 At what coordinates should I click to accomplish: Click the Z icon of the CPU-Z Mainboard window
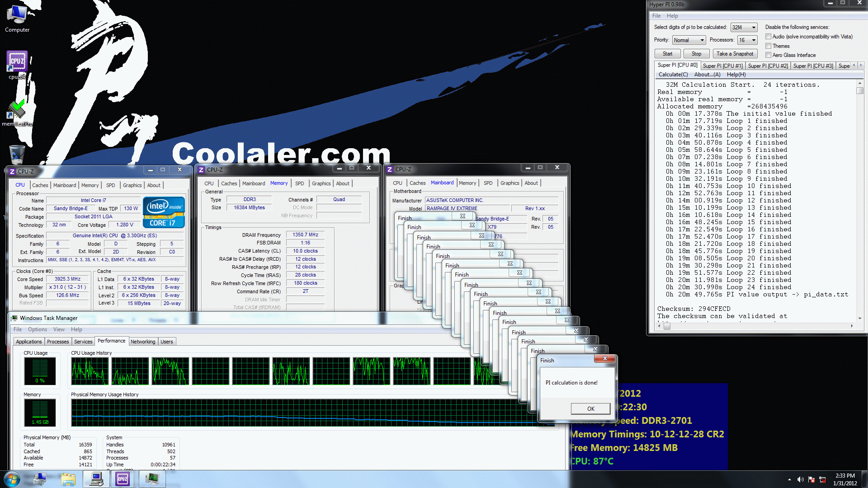pyautogui.click(x=390, y=169)
